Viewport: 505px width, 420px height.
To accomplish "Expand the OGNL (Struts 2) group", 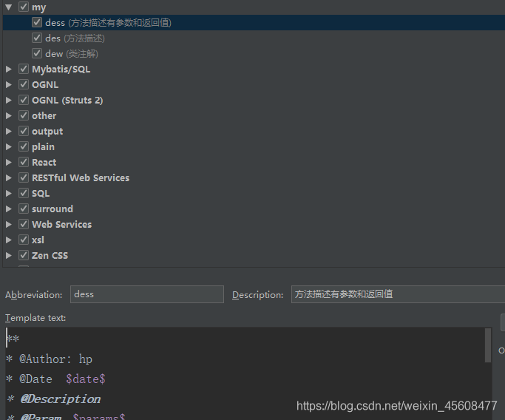I will [9, 100].
